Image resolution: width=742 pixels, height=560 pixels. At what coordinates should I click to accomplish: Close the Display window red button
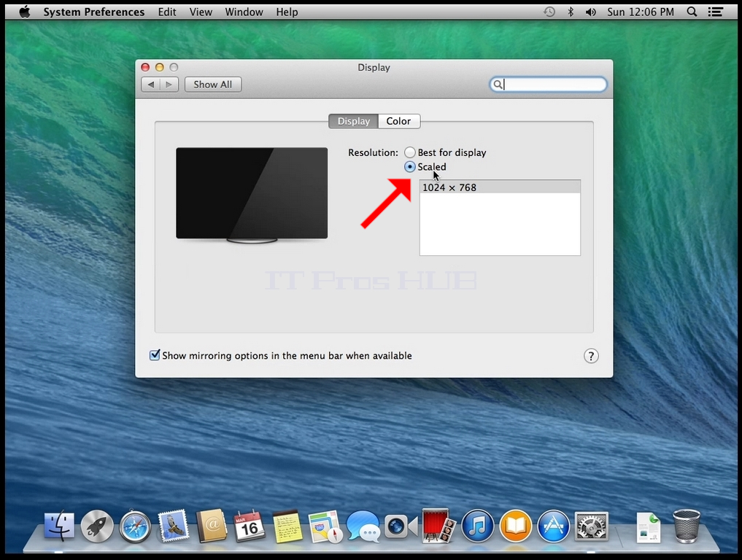[145, 67]
